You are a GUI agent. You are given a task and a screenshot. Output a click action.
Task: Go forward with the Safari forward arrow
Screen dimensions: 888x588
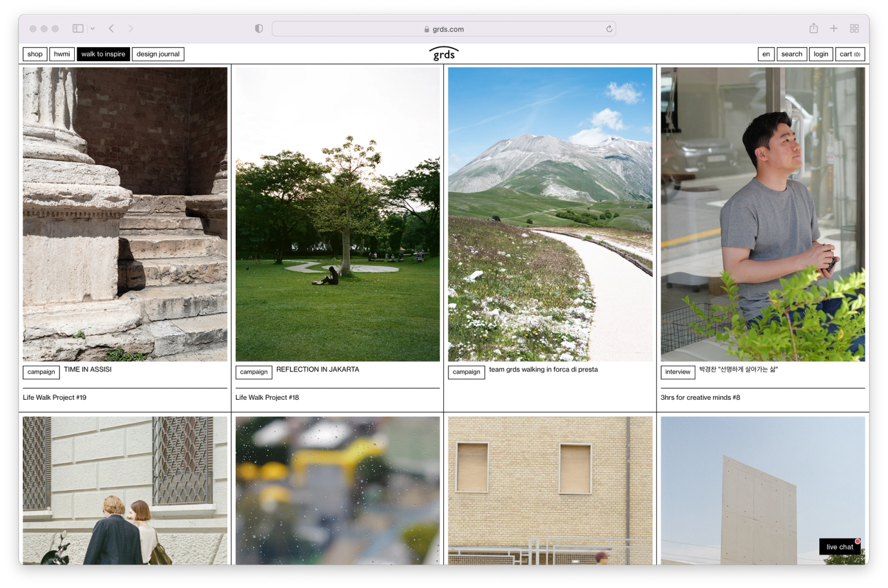tap(131, 28)
